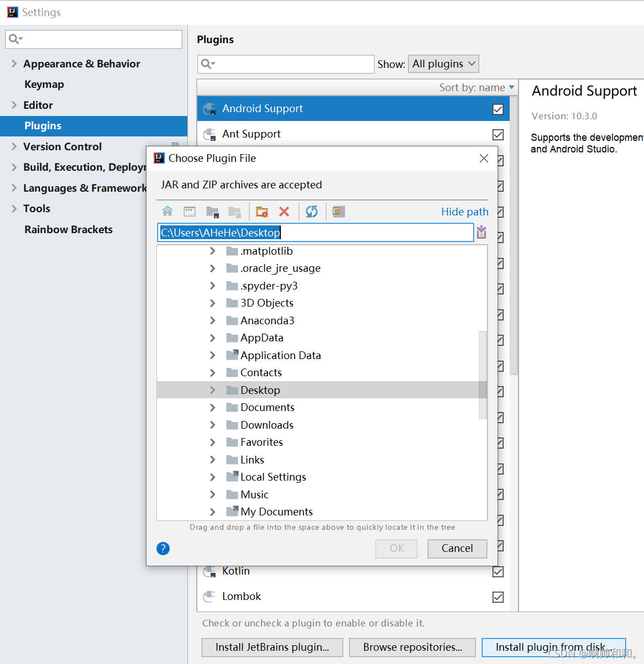Viewport: 644px width, 664px height.
Task: Expand the Anaconda3 folder
Action: tap(213, 320)
